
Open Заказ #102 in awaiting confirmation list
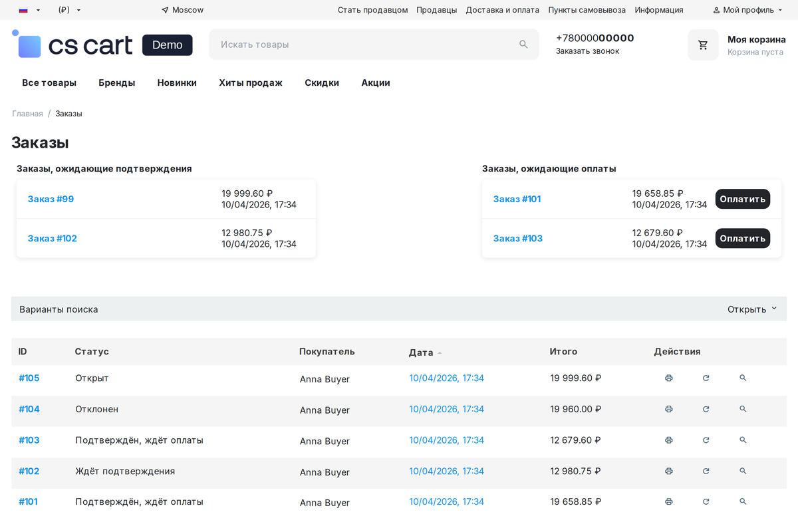(53, 238)
